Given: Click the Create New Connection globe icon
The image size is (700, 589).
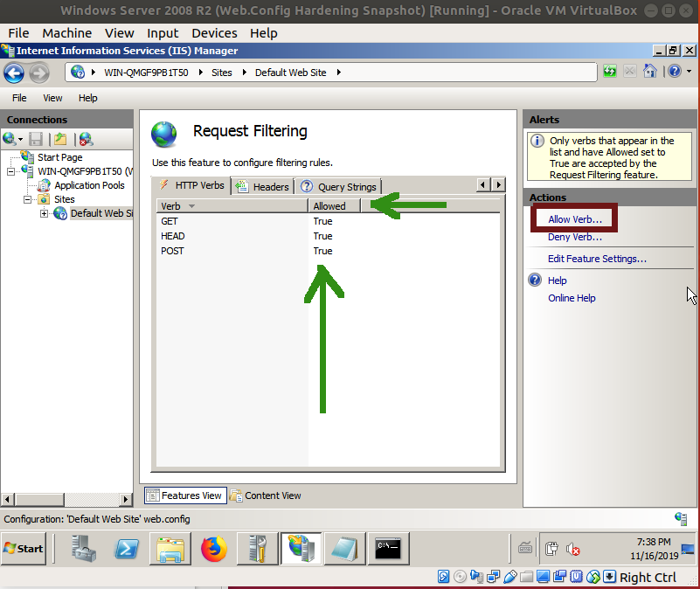Looking at the screenshot, I should click(9, 139).
